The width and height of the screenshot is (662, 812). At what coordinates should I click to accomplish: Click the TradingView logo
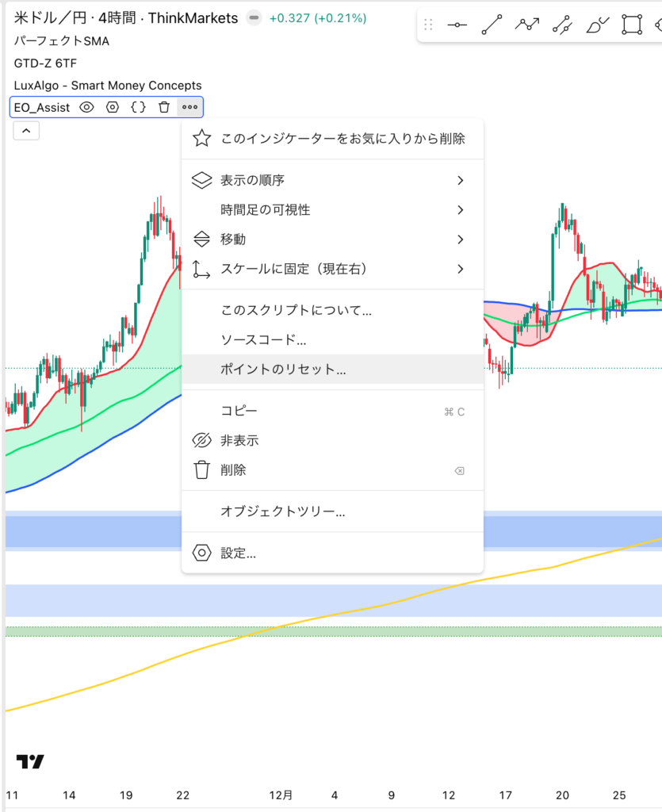click(x=30, y=762)
